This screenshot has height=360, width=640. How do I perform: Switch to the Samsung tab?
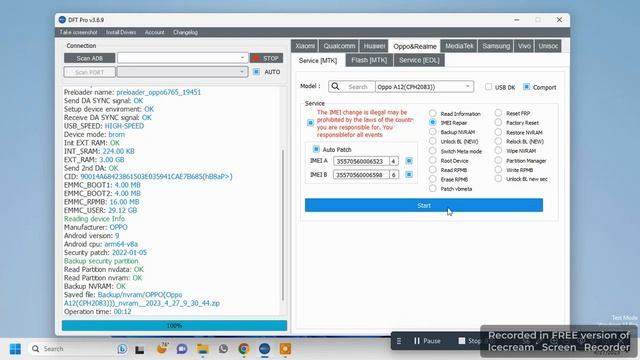pos(496,46)
